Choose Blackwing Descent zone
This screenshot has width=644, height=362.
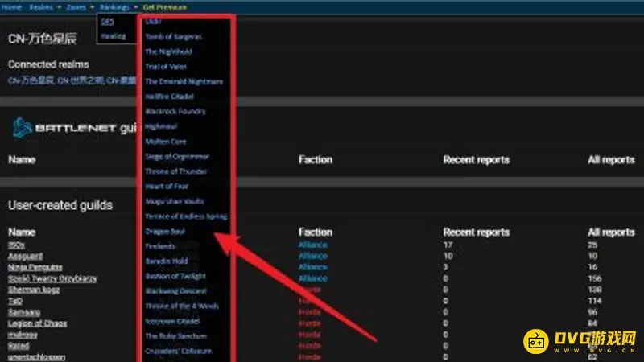tap(175, 291)
